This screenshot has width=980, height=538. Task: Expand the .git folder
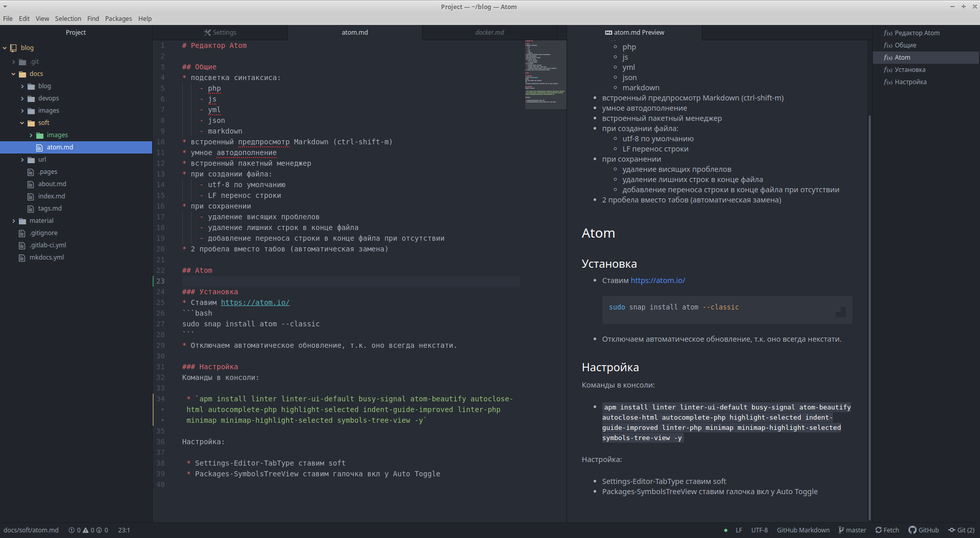point(14,62)
